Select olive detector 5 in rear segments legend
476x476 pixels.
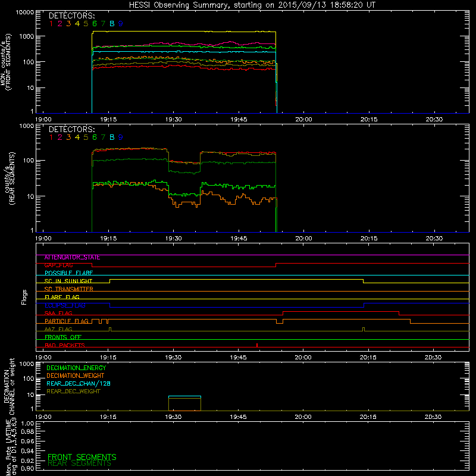pyautogui.click(x=86, y=137)
